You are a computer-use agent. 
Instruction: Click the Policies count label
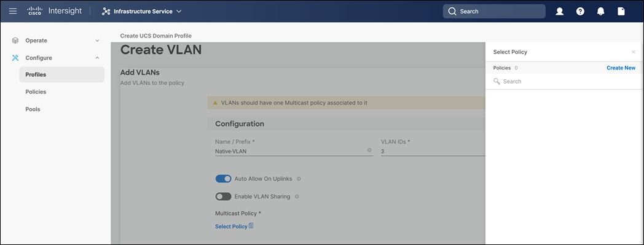[505, 68]
